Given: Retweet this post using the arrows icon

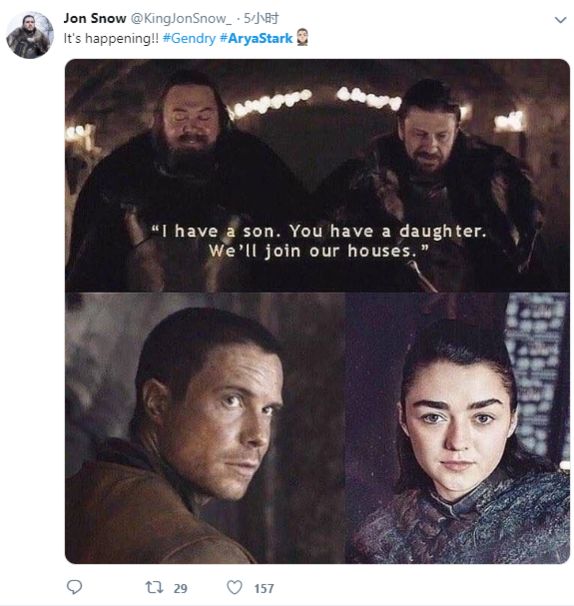Looking at the screenshot, I should 154,587.
